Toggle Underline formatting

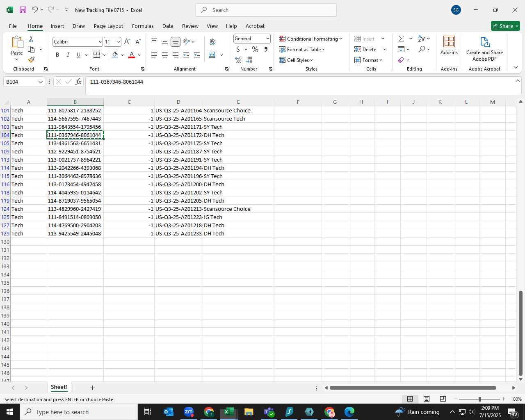pyautogui.click(x=78, y=55)
